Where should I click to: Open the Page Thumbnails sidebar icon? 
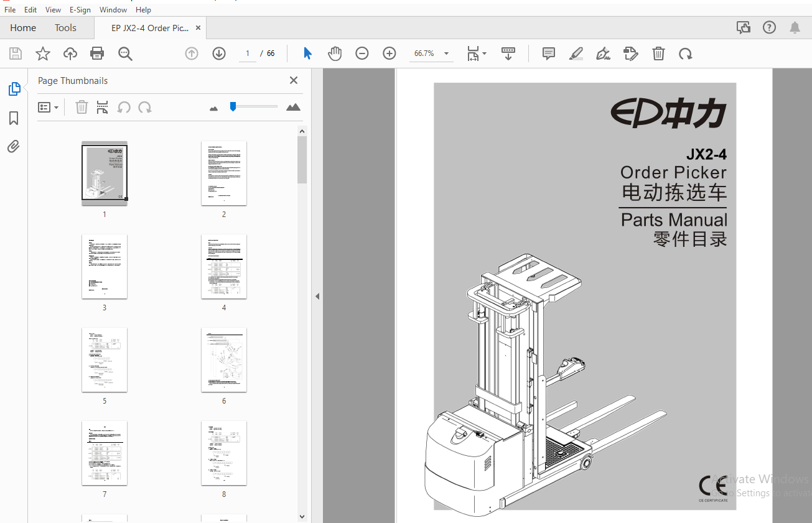(x=14, y=89)
